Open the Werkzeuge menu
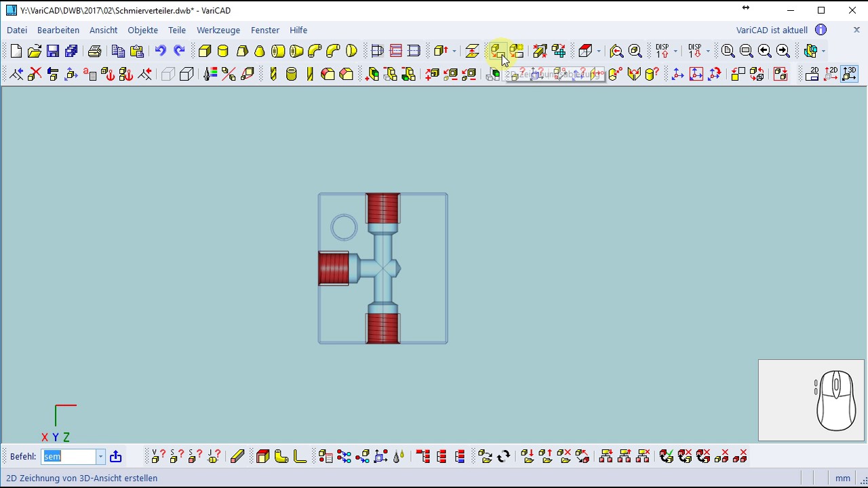868x488 pixels. pyautogui.click(x=218, y=30)
